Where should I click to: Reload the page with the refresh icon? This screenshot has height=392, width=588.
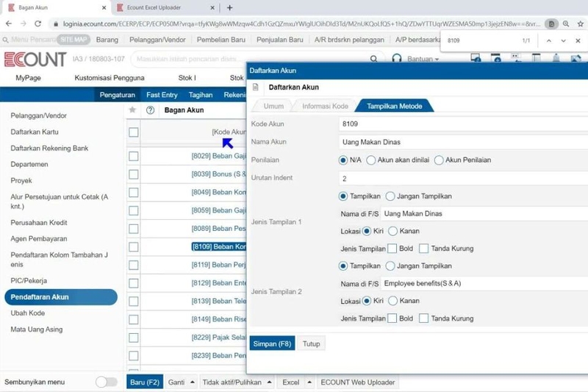(x=38, y=24)
